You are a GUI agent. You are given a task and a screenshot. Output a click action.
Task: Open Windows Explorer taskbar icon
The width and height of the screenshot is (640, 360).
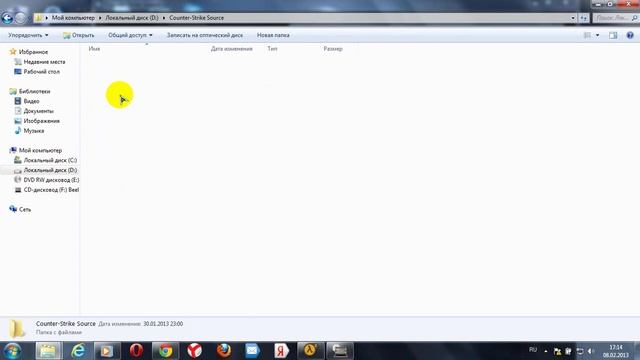point(49,351)
